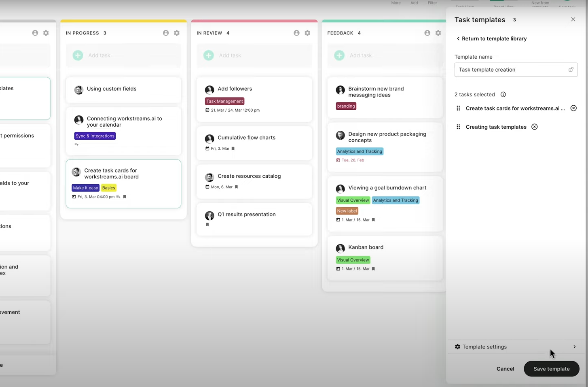
Task: Click the Save template button
Action: pos(551,369)
